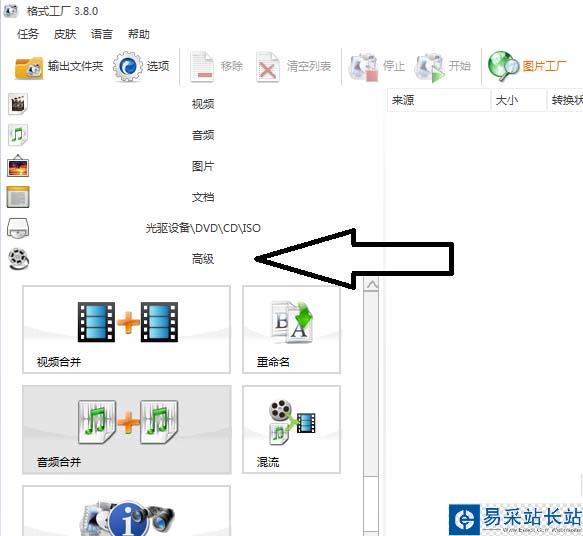Click the Format Factory title bar app icon
This screenshot has width=583, height=536.
pos(10,11)
